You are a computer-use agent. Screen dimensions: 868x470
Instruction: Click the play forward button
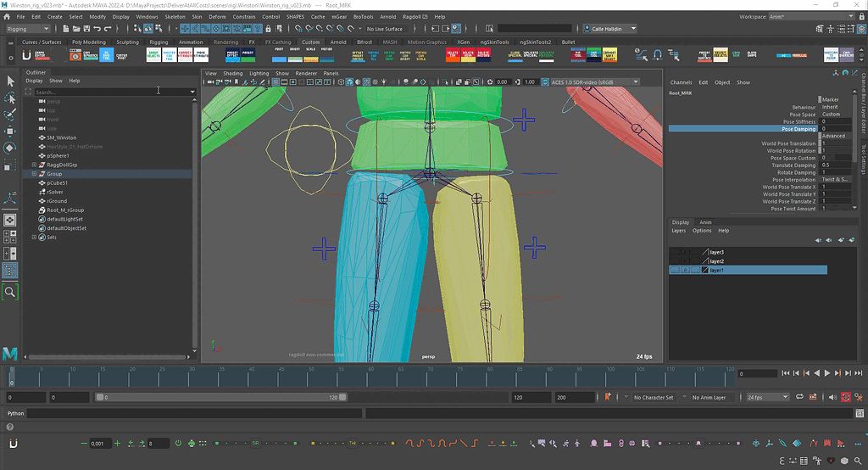pos(827,373)
